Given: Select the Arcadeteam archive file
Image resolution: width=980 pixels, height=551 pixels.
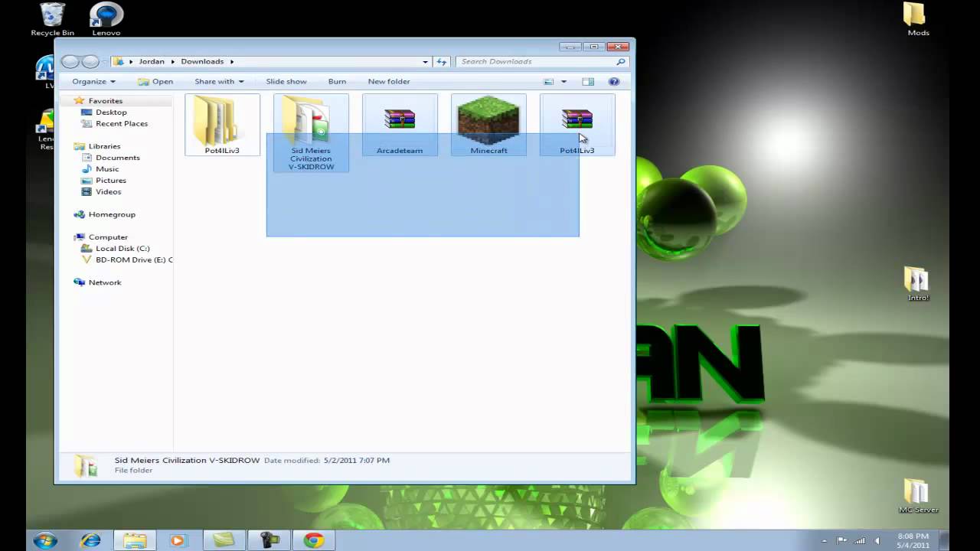Looking at the screenshot, I should point(400,125).
